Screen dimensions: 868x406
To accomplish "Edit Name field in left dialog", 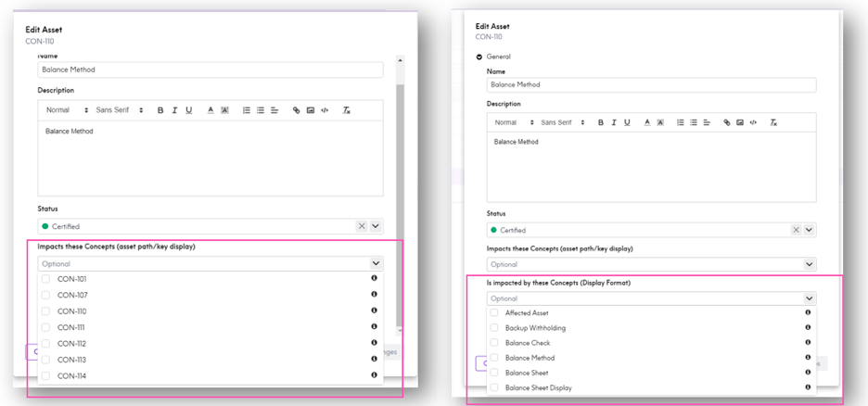I will pos(211,70).
